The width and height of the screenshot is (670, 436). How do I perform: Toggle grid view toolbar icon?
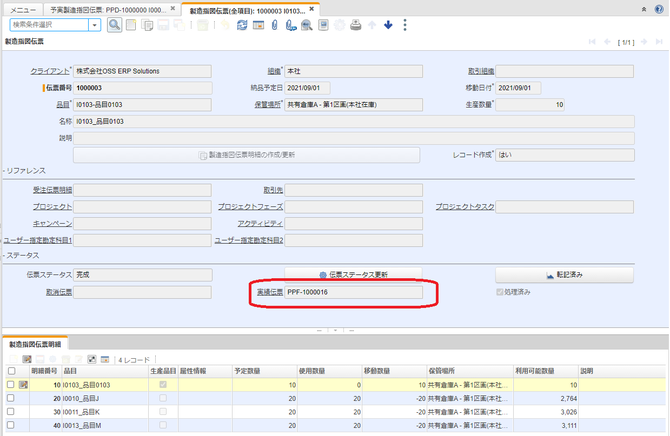pyautogui.click(x=258, y=25)
